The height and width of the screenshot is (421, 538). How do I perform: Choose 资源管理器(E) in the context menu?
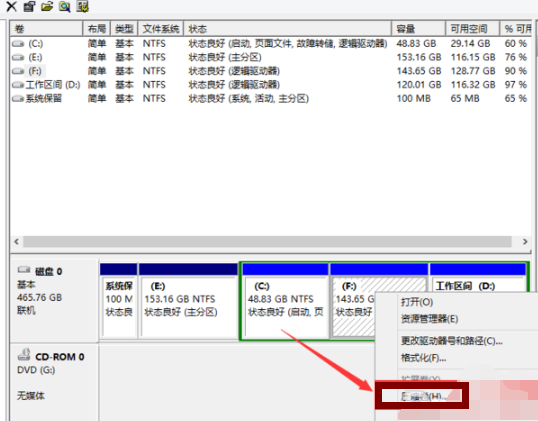pos(430,319)
